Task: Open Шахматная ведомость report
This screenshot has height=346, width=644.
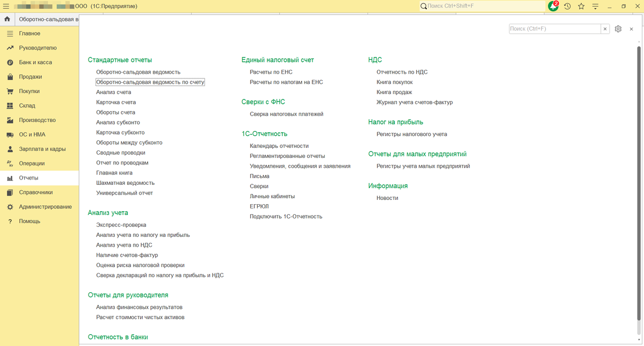Action: pyautogui.click(x=126, y=183)
